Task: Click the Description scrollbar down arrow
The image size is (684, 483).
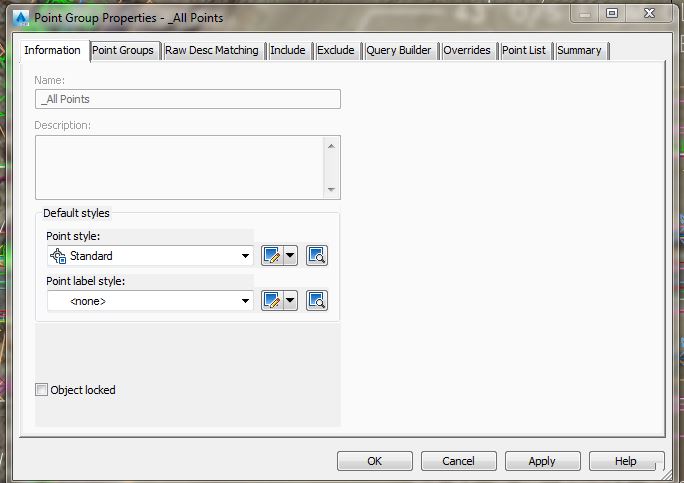Action: (x=331, y=189)
